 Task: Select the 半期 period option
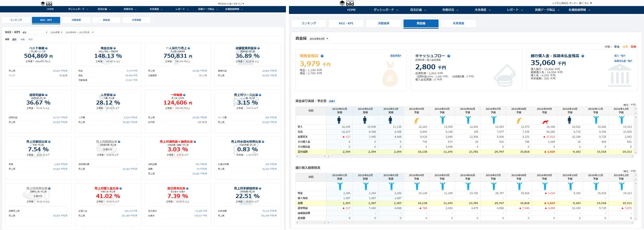click(x=23, y=40)
